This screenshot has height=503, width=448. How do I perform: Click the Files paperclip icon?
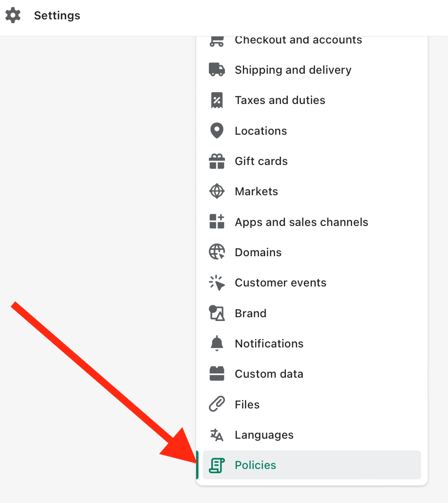click(217, 404)
